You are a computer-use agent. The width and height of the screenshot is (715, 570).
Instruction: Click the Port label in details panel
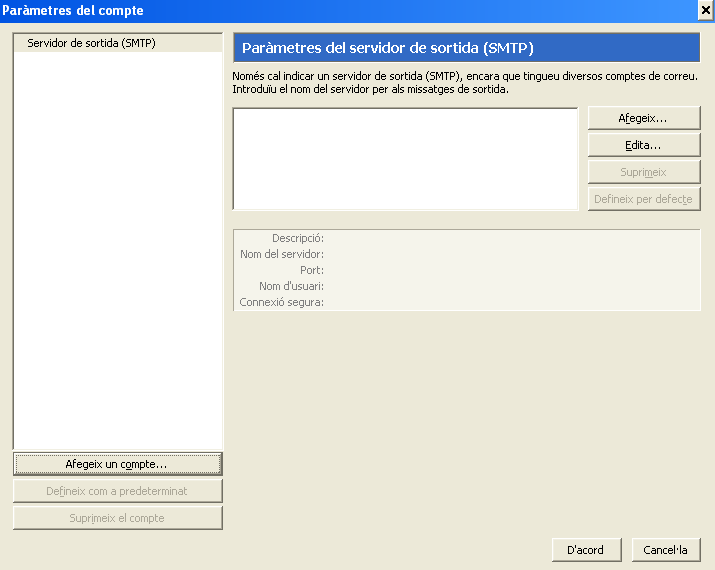click(311, 271)
